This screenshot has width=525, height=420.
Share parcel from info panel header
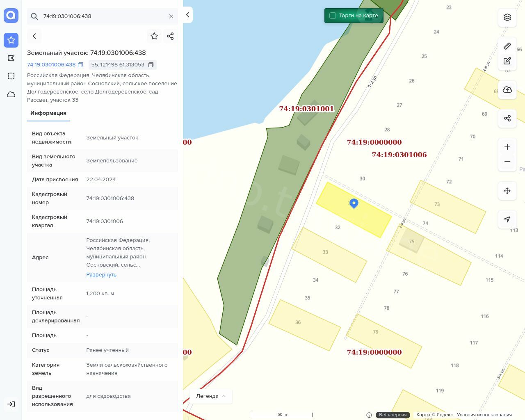point(171,36)
